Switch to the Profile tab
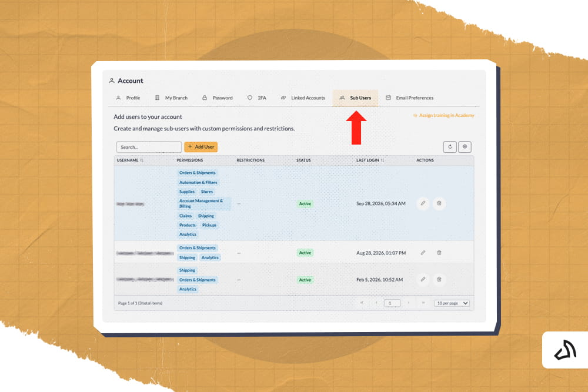 [x=128, y=98]
